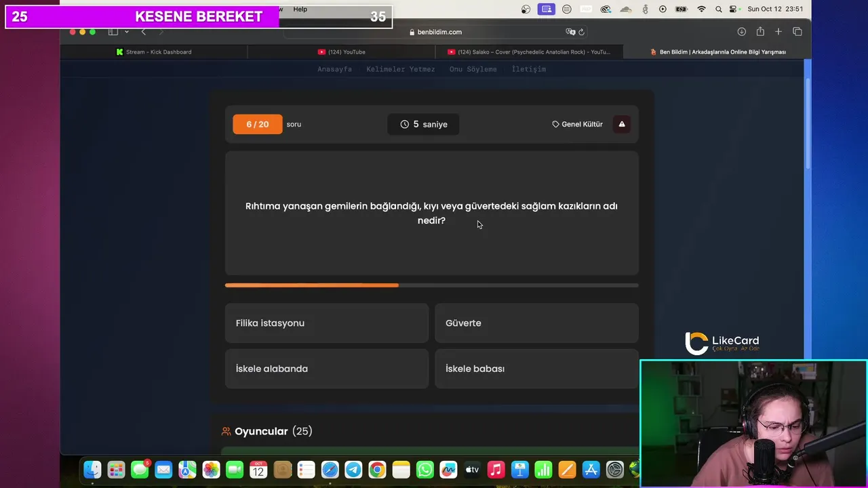This screenshot has height=488, width=868.
Task: Open Music app in the Dock
Action: tap(496, 470)
